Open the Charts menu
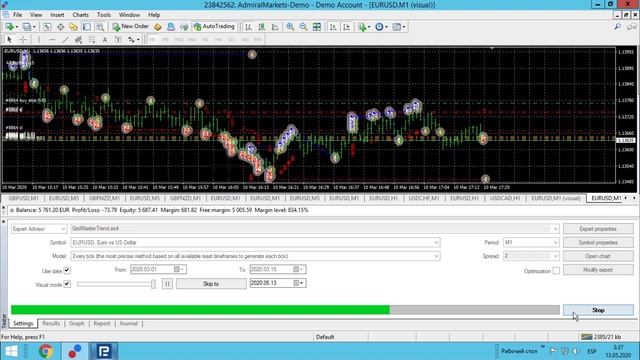The height and width of the screenshot is (360, 640). 80,15
